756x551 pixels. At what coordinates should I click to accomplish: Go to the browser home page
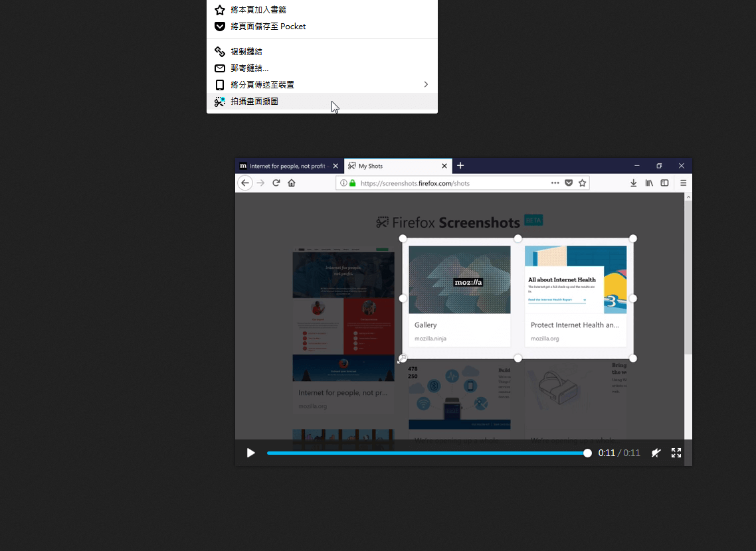point(292,183)
